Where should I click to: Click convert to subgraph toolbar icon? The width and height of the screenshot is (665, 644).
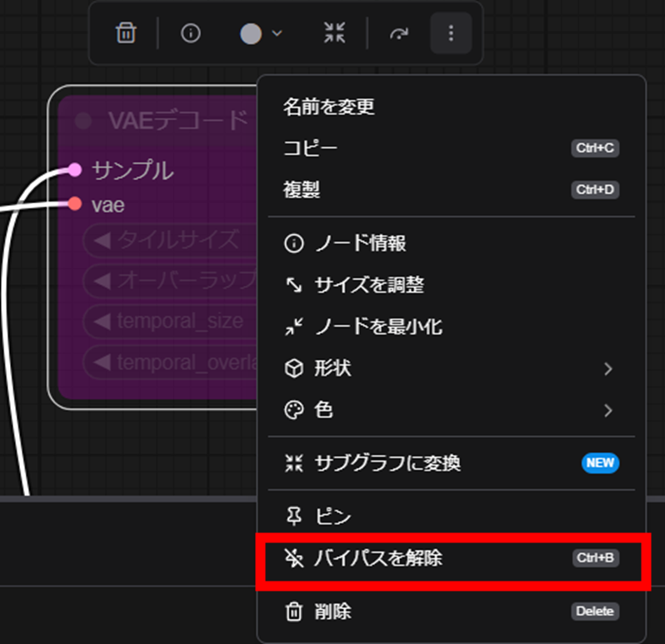[x=335, y=33]
